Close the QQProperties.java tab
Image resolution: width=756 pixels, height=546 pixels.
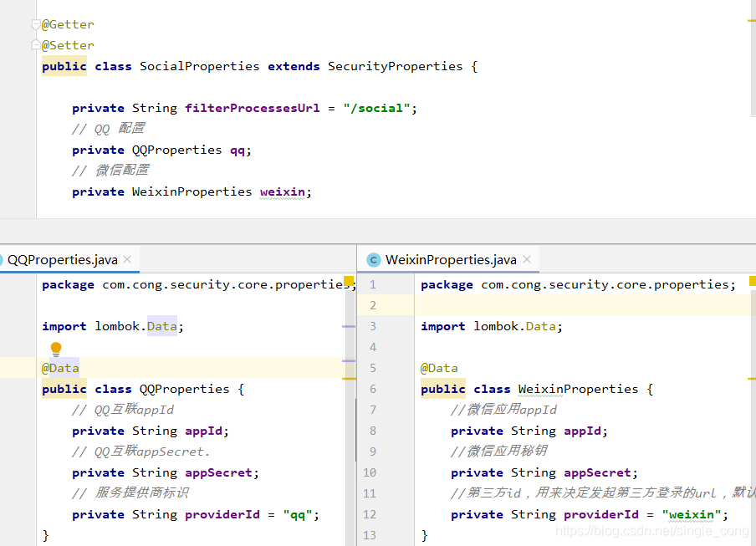[127, 259]
